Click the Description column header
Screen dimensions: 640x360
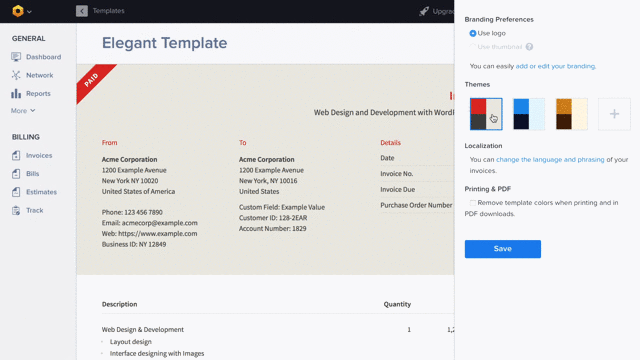[x=120, y=304]
